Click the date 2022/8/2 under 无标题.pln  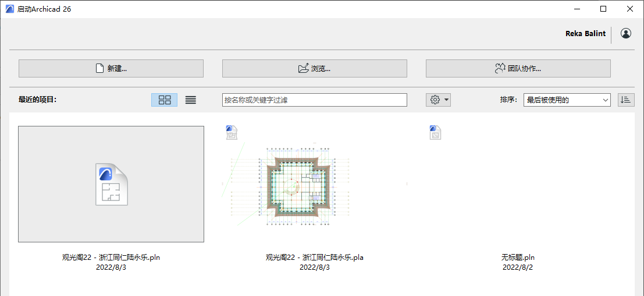pos(518,267)
